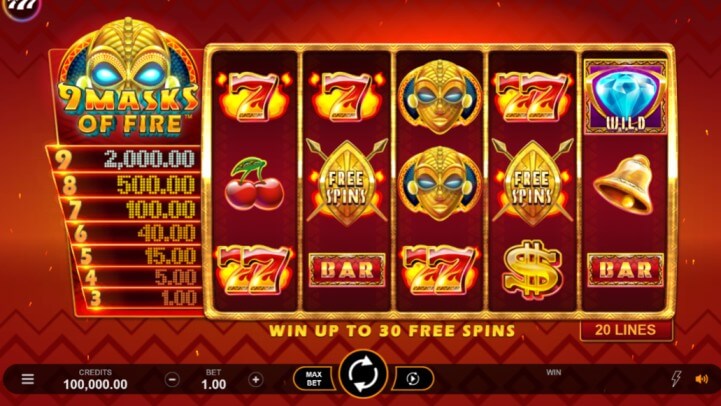721x406 pixels.
Task: Select the 9 masks 2,000.00 payout row
Action: (x=124, y=159)
